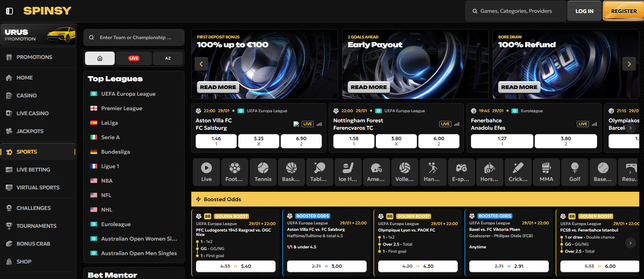Open statistics icon for Aston Villa match
644x279 pixels.
point(319,124)
